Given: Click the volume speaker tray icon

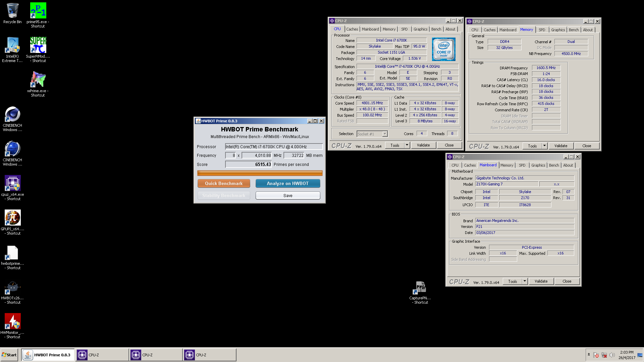Looking at the screenshot, I should click(x=612, y=355).
